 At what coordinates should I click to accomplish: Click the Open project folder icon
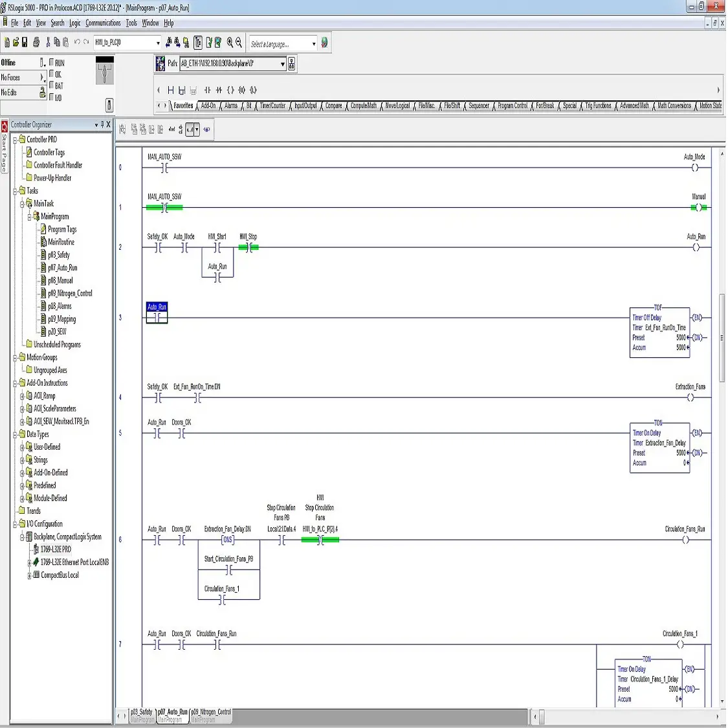(16, 43)
